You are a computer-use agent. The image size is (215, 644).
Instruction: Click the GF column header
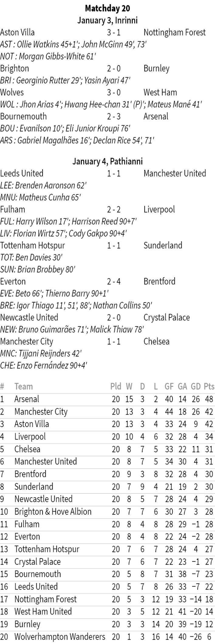(x=169, y=387)
